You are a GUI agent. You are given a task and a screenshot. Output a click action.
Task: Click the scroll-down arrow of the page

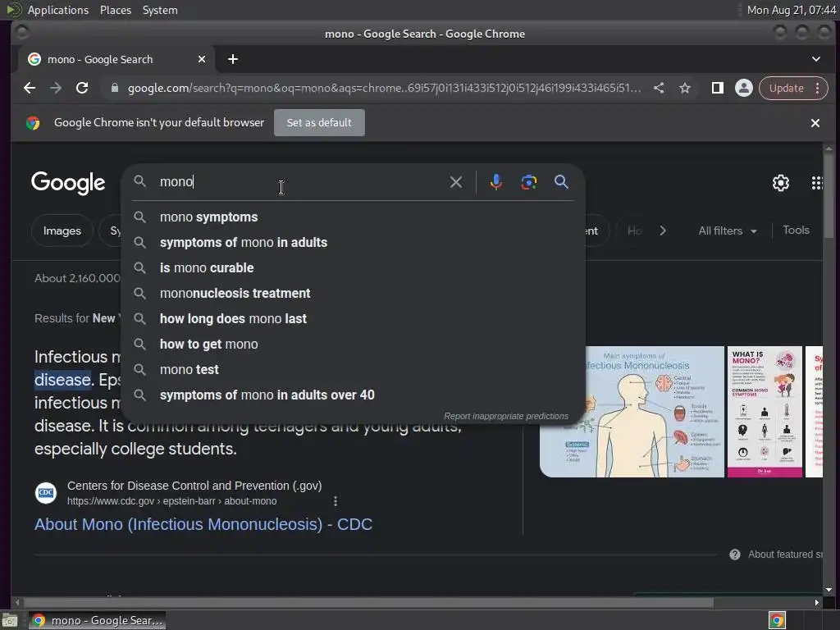click(829, 590)
